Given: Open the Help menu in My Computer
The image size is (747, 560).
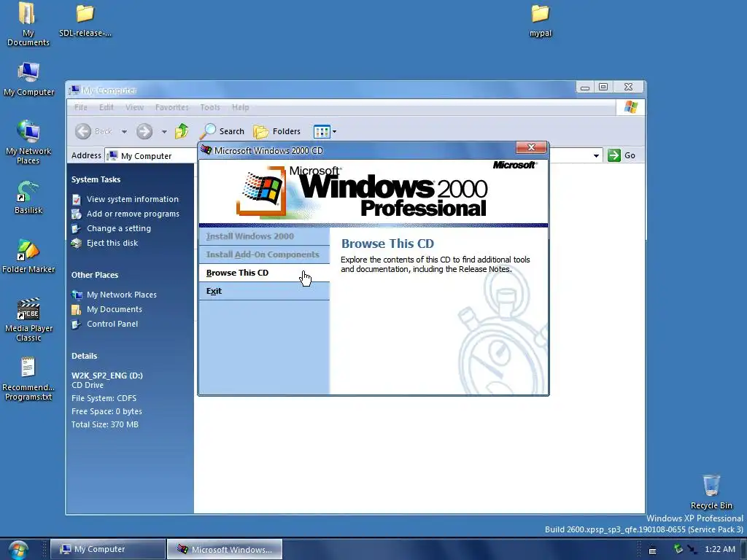Looking at the screenshot, I should (x=241, y=107).
